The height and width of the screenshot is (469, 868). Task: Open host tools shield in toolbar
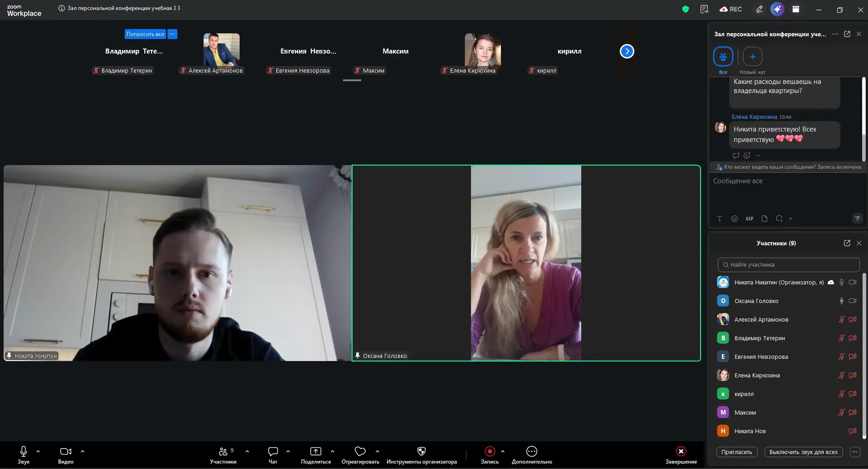tap(422, 455)
